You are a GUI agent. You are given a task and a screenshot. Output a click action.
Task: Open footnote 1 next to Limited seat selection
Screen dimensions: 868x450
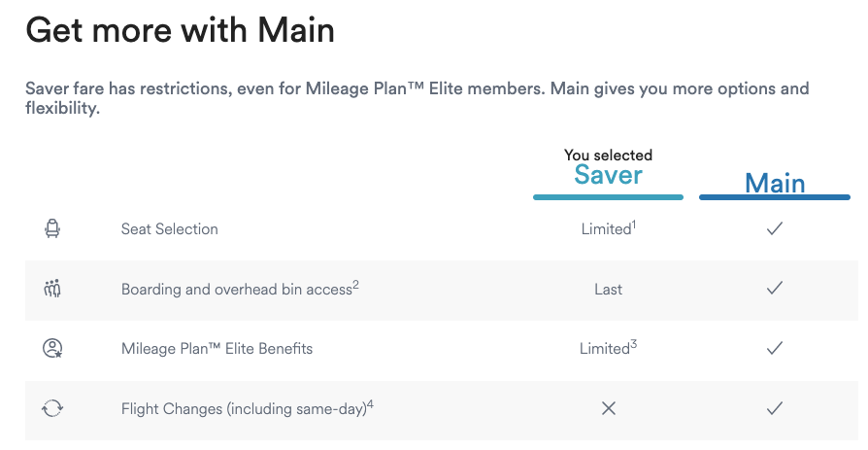(x=634, y=225)
